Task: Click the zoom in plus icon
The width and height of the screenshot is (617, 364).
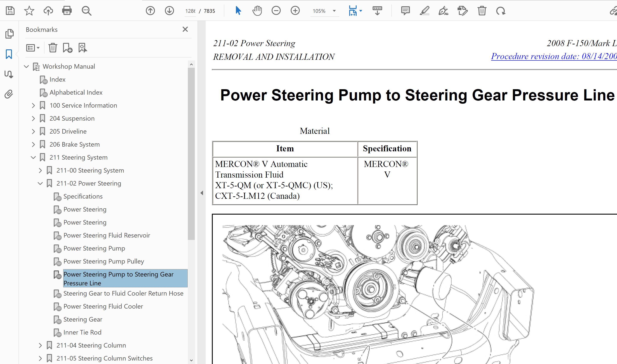Action: 295,11
